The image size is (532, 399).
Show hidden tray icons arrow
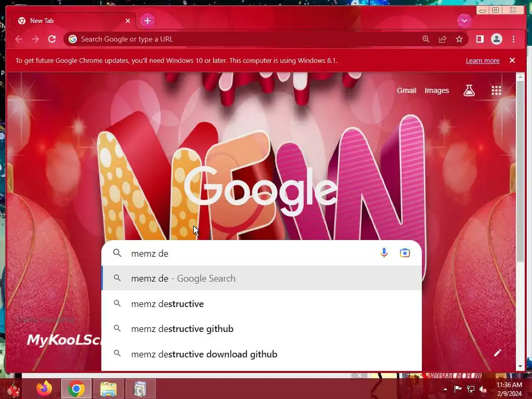click(x=445, y=389)
